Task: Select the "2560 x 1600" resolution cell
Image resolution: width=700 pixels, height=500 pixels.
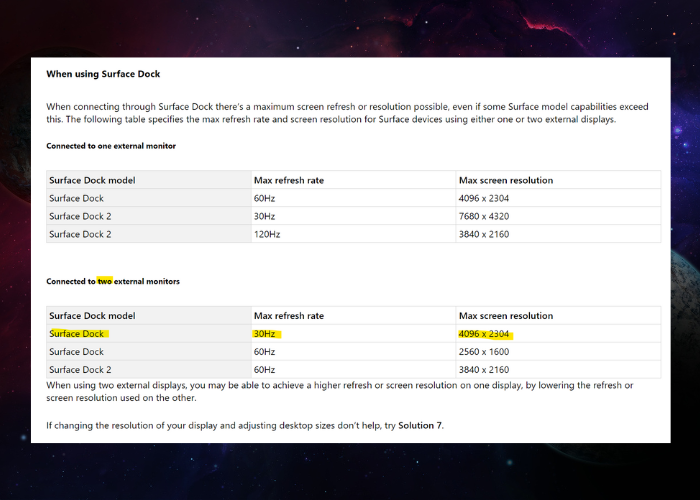Action: click(486, 352)
